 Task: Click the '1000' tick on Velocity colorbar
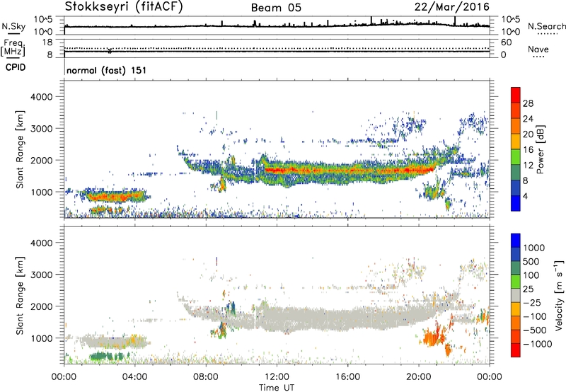click(534, 248)
